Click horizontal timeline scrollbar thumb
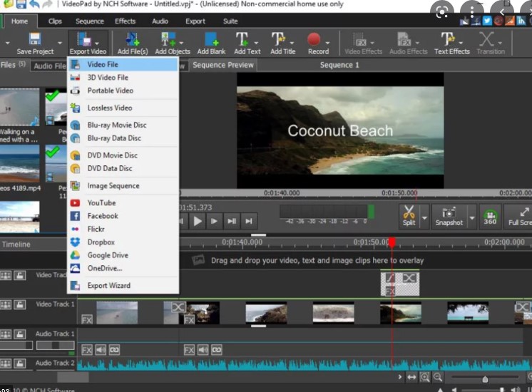The height and width of the screenshot is (392, 532). pos(73,377)
